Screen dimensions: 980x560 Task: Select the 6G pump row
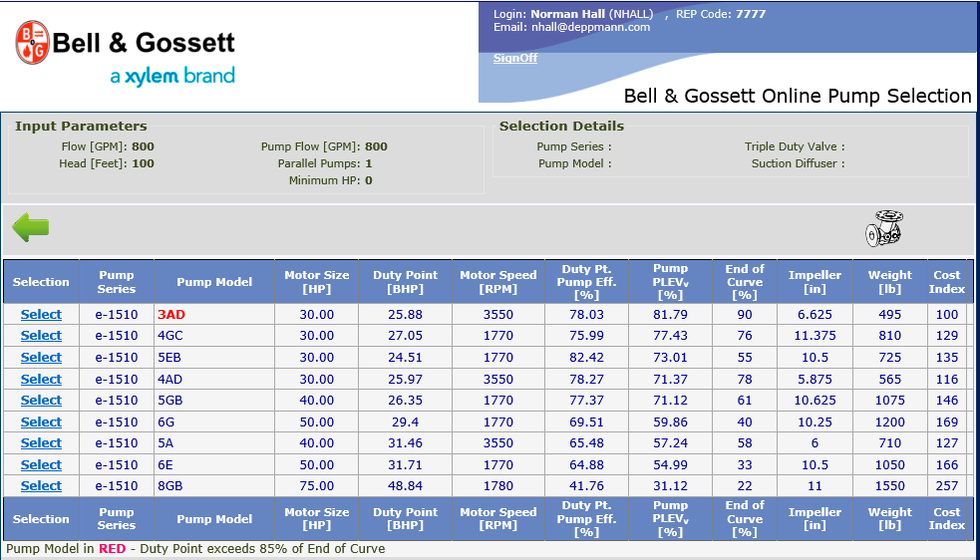point(41,421)
